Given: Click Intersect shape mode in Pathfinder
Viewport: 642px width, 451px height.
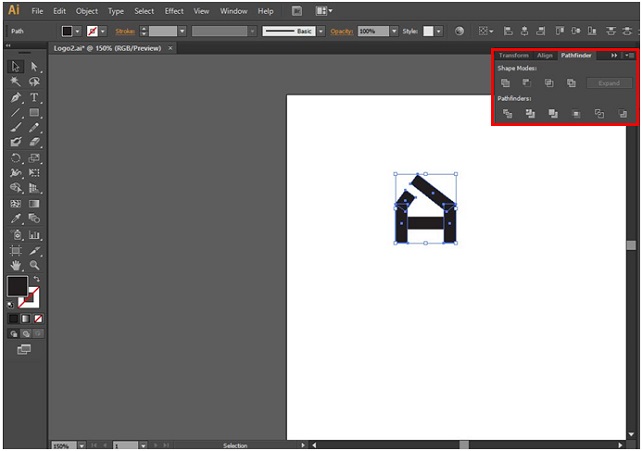Looking at the screenshot, I should pos(549,83).
